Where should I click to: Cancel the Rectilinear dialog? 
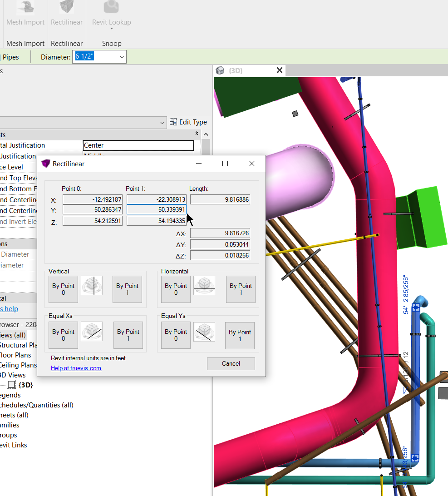point(231,363)
